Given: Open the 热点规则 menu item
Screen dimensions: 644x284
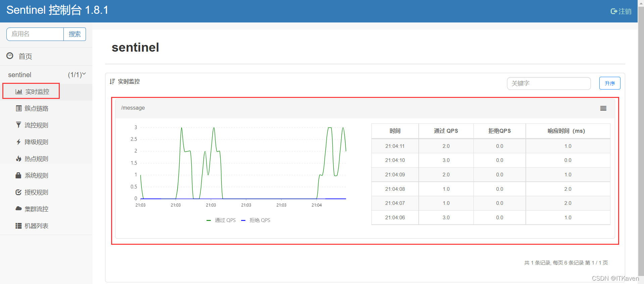Looking at the screenshot, I should tap(46, 159).
